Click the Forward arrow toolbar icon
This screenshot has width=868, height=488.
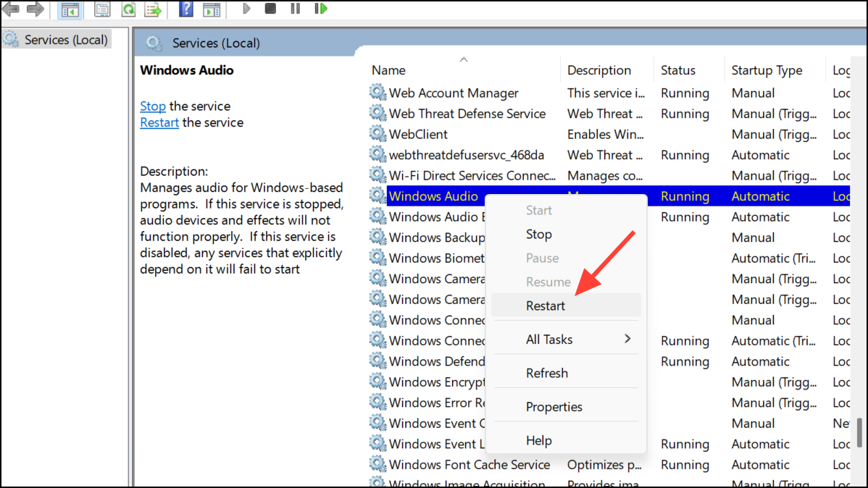[36, 9]
